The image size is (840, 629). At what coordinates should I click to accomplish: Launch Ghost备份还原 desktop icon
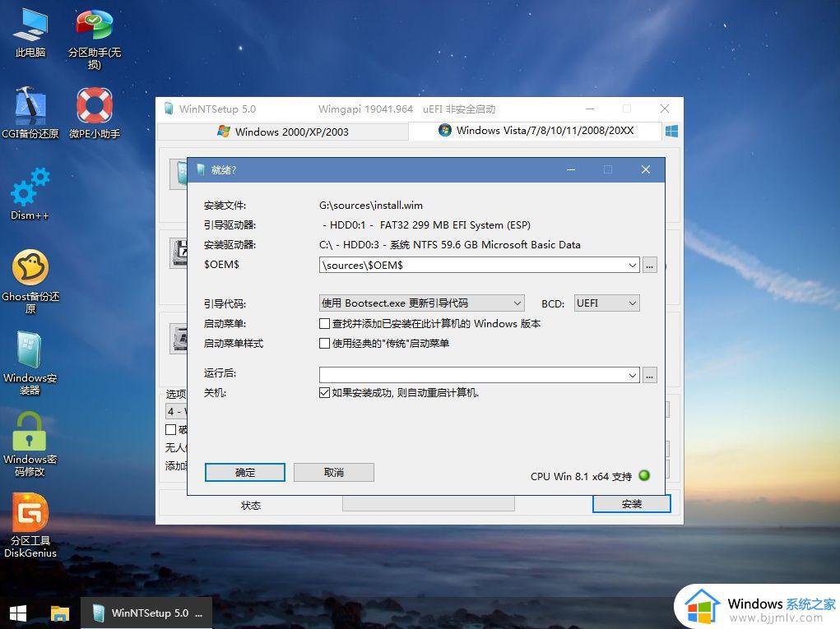point(30,281)
